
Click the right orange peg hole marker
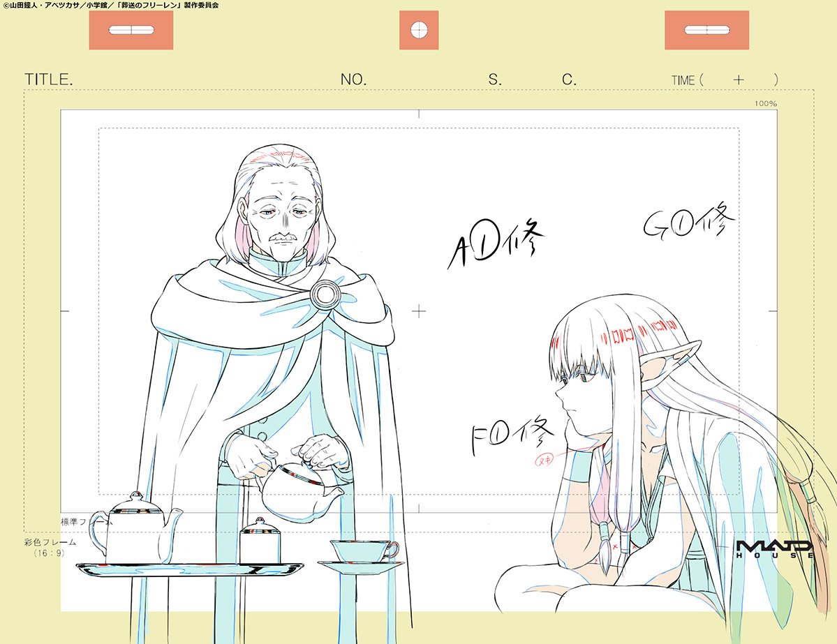tap(706, 31)
